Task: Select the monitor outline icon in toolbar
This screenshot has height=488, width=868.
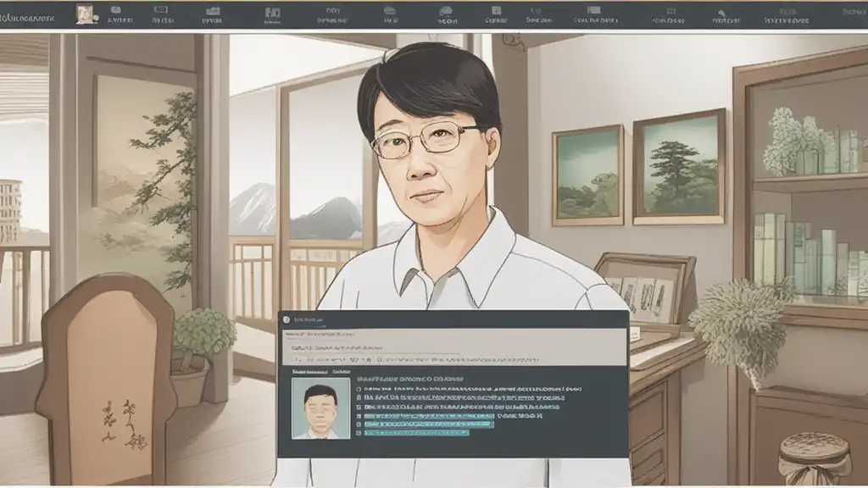Action: click(x=161, y=10)
